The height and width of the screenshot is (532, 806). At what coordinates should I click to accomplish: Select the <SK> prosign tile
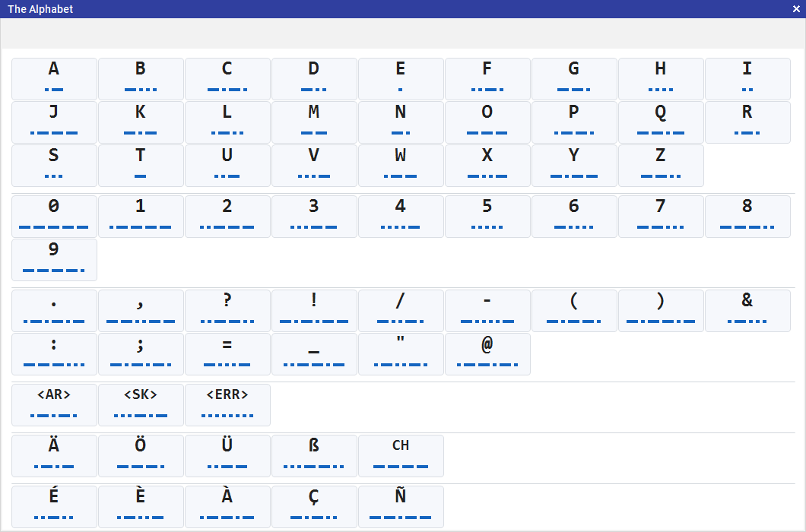coord(141,405)
